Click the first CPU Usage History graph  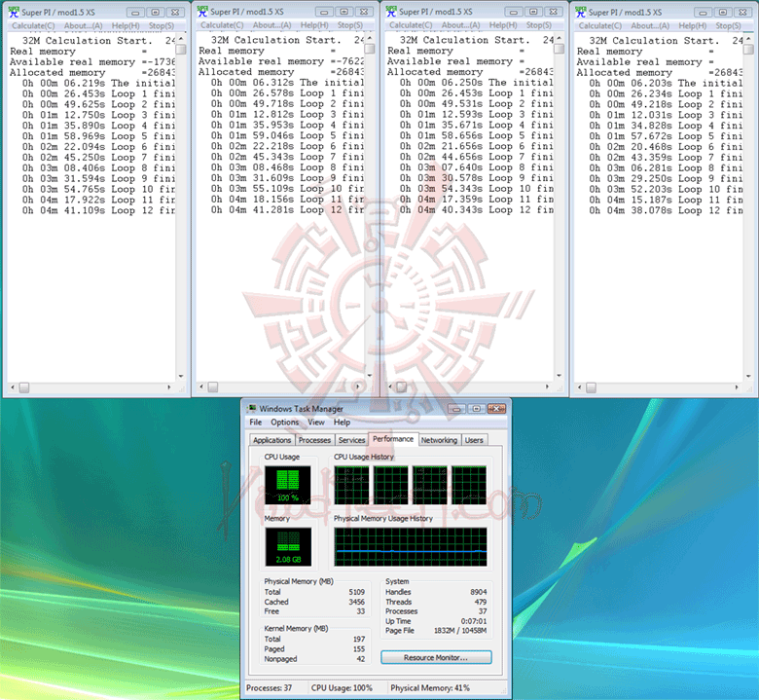coord(351,486)
